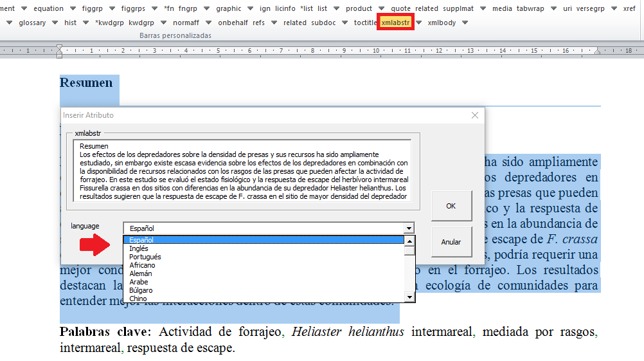The height and width of the screenshot is (361, 644).
Task: Click the first-line indent marker on ruler
Action: [59, 47]
